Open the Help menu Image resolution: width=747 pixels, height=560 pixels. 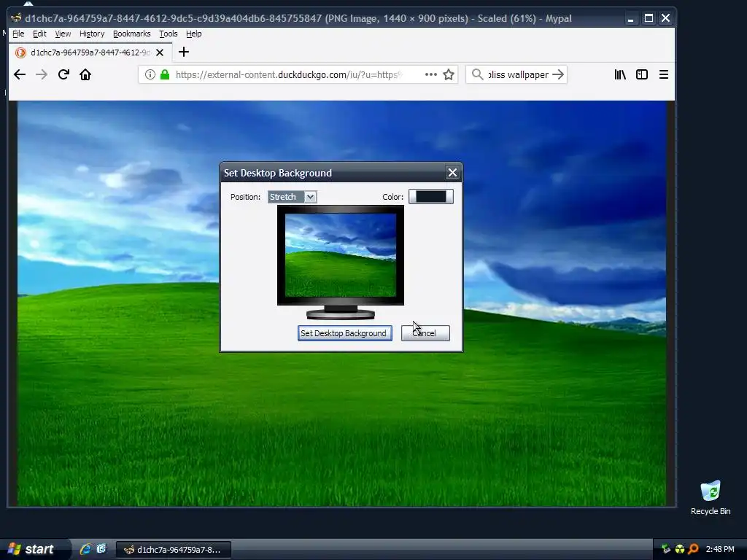193,34
